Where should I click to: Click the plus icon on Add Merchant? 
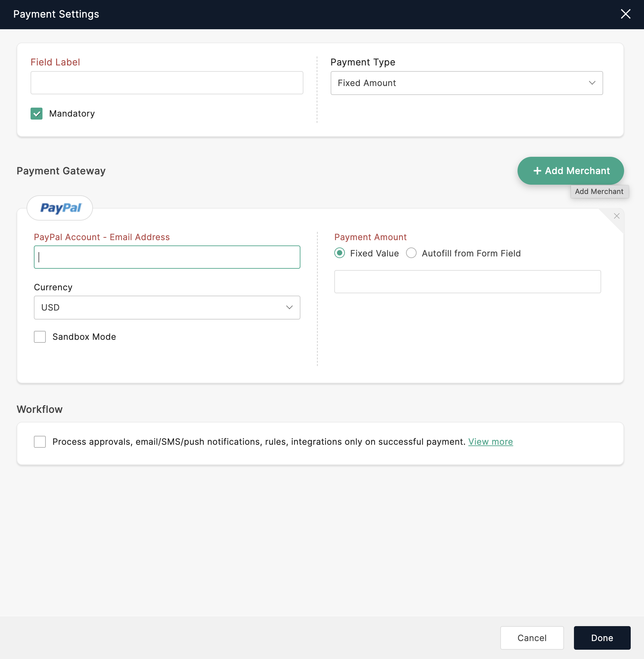pos(537,171)
